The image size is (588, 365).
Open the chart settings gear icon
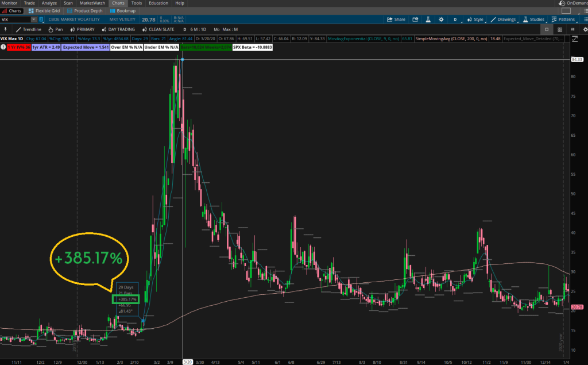[441, 19]
